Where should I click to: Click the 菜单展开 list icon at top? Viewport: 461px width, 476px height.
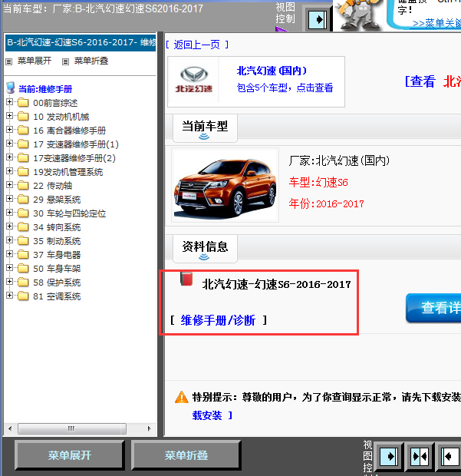tap(8, 62)
